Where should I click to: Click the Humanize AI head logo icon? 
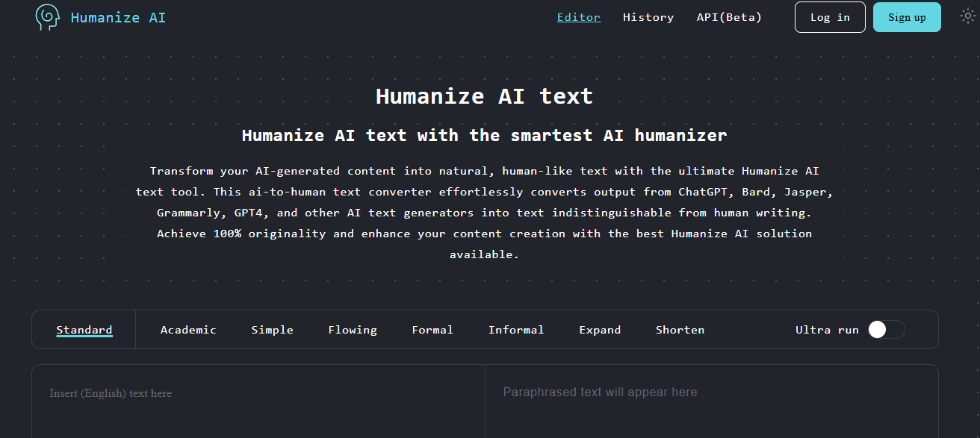[x=47, y=17]
